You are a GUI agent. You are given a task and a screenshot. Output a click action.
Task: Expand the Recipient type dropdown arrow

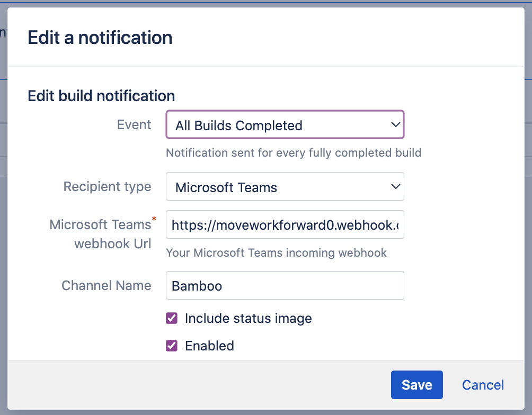coord(395,186)
